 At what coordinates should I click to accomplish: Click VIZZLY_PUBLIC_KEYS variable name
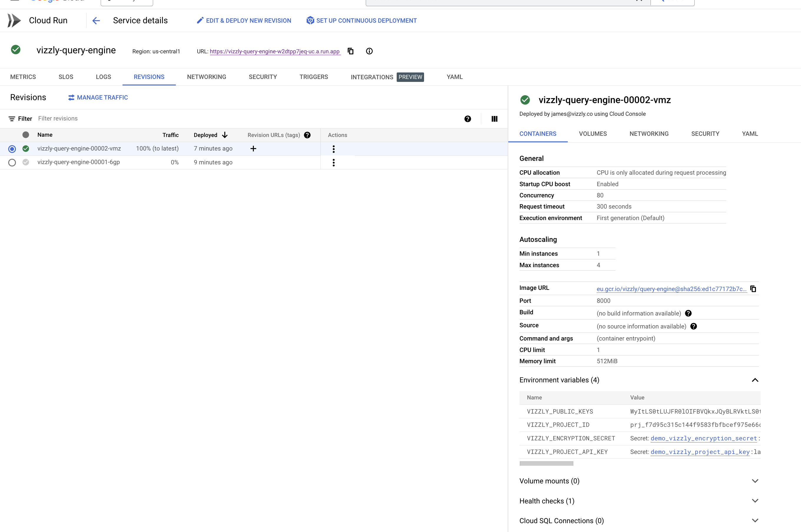pyautogui.click(x=560, y=412)
